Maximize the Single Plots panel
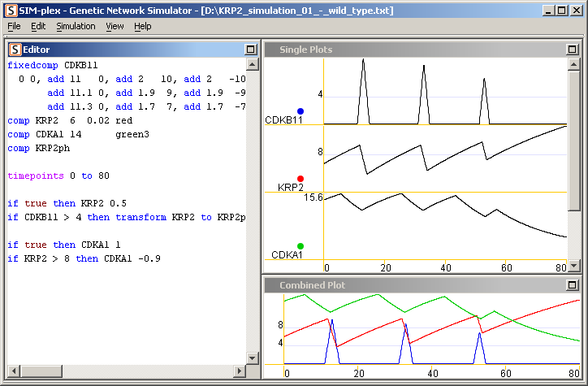 click(572, 50)
